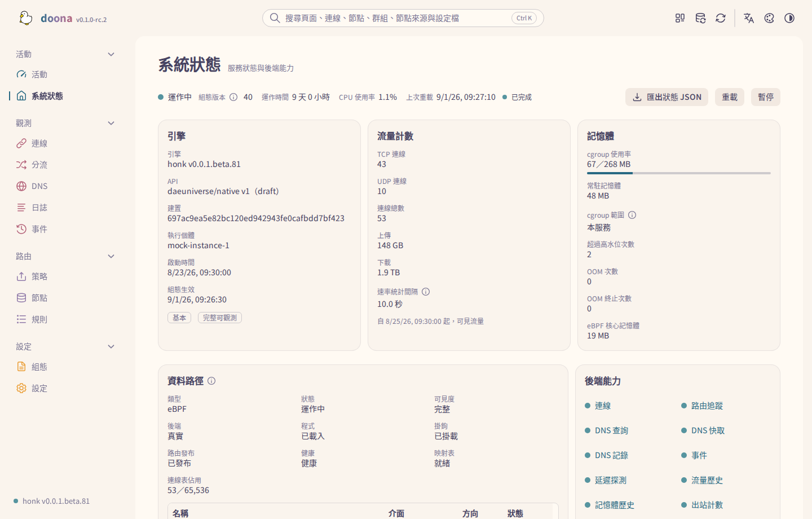Click honk v0.0.1.beta.81 status in sidebar footer

(52, 501)
